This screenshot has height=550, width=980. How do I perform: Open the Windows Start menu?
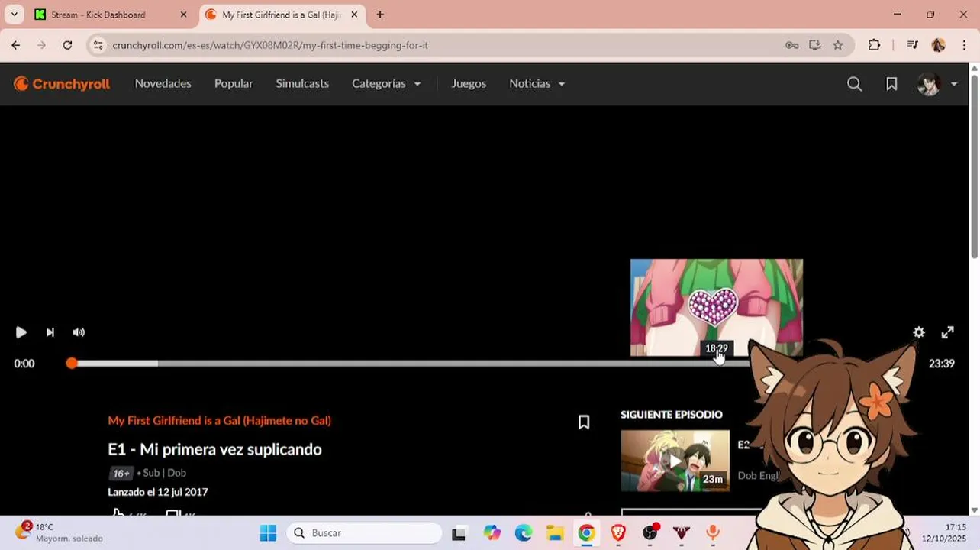268,533
